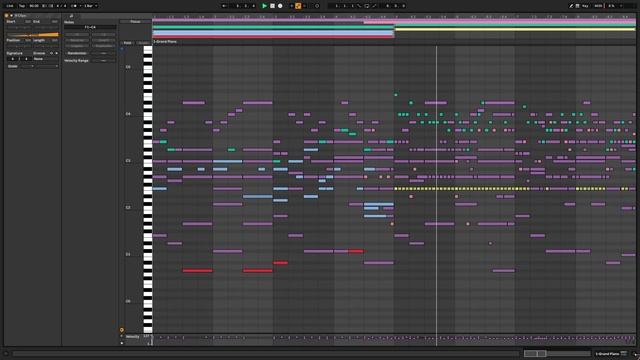Click the C1 key on piano roll
Image resolution: width=640 pixels, height=360 pixels.
pyautogui.click(x=147, y=254)
